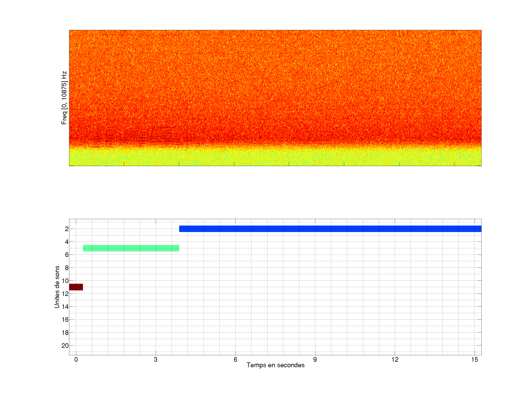
Task: Click y-axis tick label 14
Action: [x=65, y=307]
